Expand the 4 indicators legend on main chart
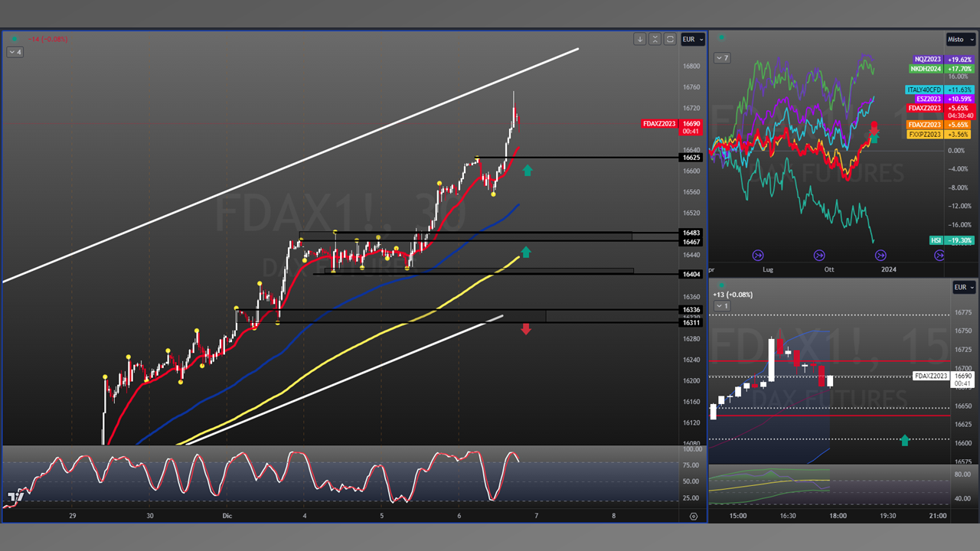This screenshot has width=980, height=551. 15,52
